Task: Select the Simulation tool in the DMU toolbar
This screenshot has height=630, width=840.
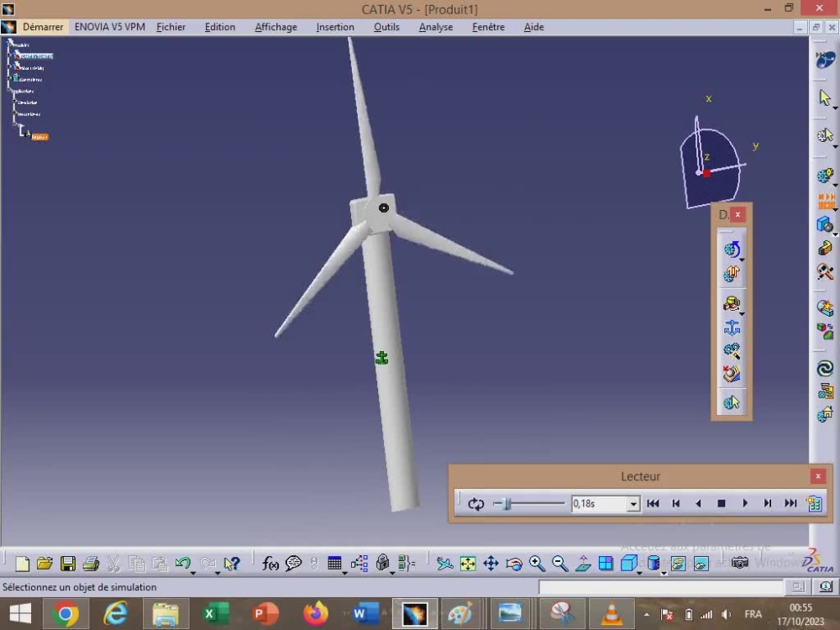Action: (732, 247)
